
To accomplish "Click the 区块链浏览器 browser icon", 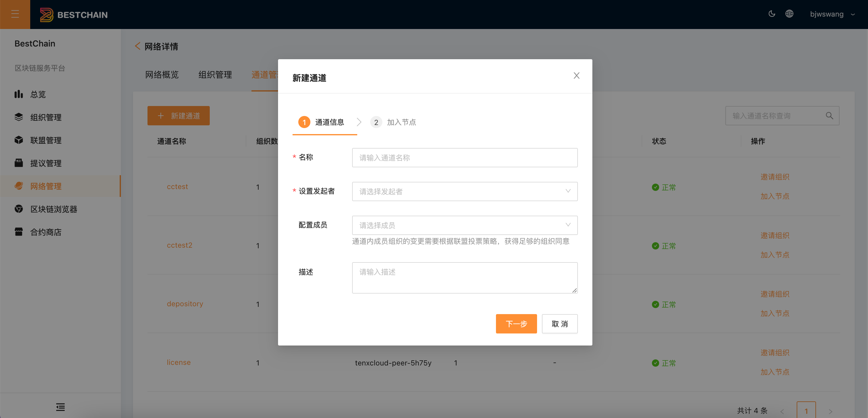I will tap(19, 208).
